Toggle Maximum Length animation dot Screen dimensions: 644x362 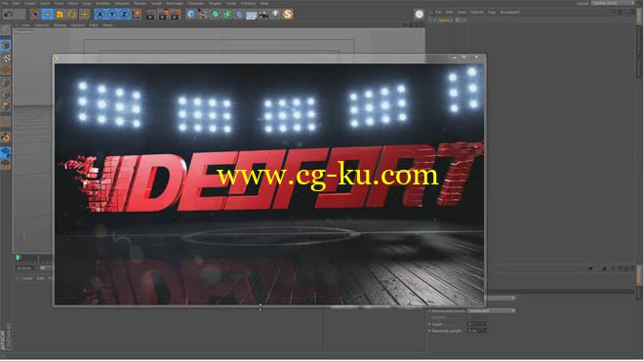429,331
